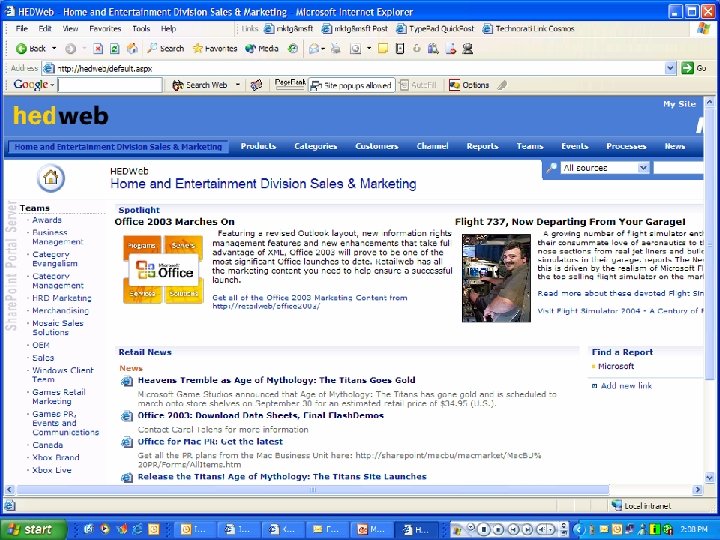Toggle Site popups allowed button
720x540 pixels.
click(x=352, y=85)
